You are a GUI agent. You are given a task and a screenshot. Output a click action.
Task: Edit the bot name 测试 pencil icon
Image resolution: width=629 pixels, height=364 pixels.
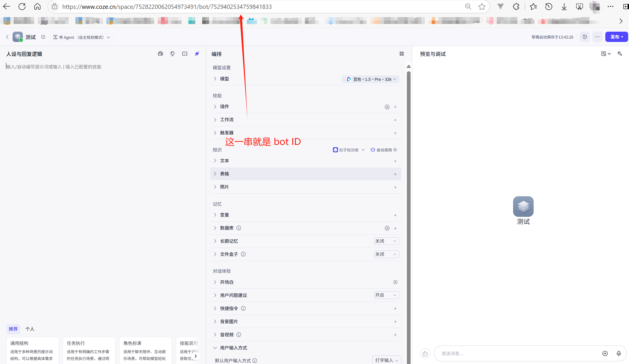click(x=43, y=37)
